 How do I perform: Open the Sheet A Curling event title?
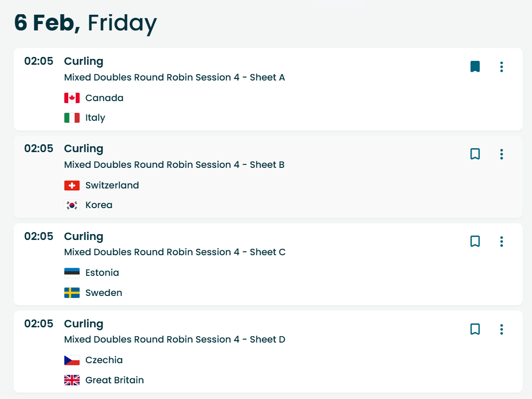coord(84,61)
